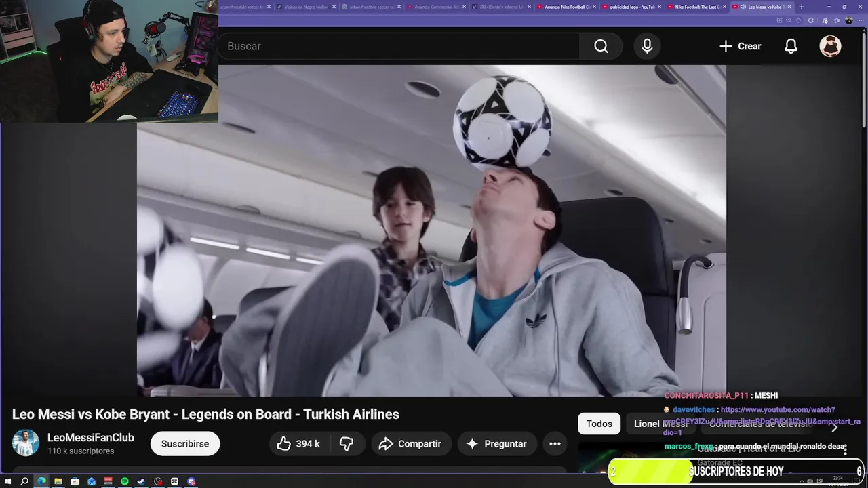Viewport: 868px width, 488px height.
Task: Open more actions three-dot menu
Action: [x=555, y=444]
